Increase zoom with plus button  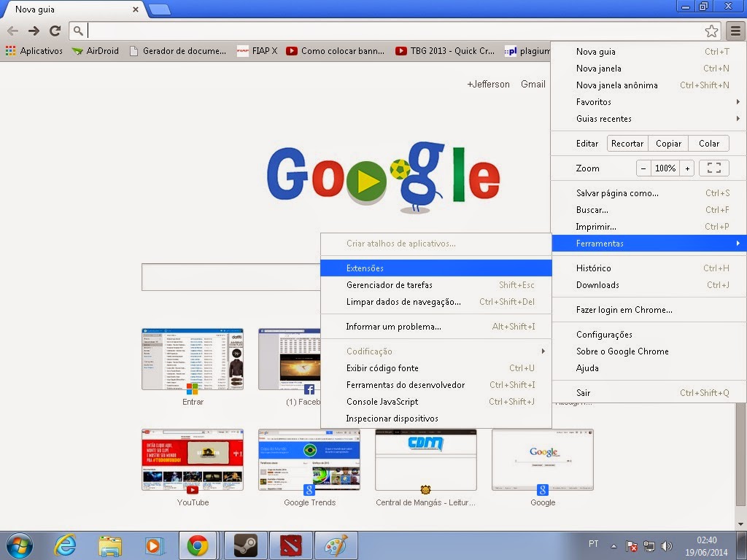click(x=687, y=168)
